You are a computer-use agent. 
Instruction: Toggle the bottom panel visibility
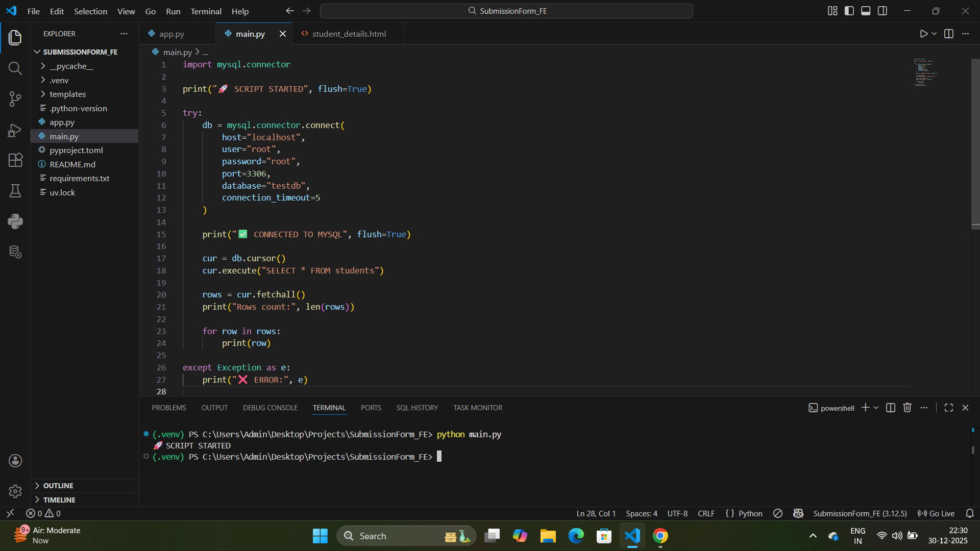(x=866, y=11)
